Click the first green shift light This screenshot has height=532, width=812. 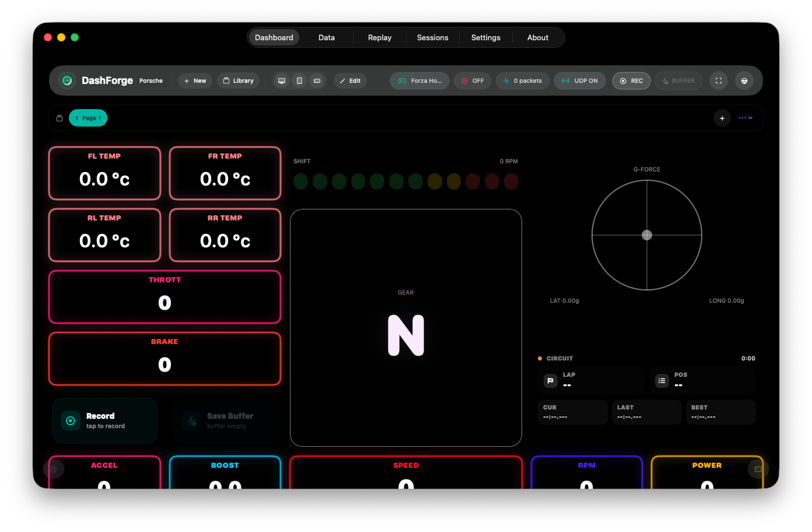301,181
